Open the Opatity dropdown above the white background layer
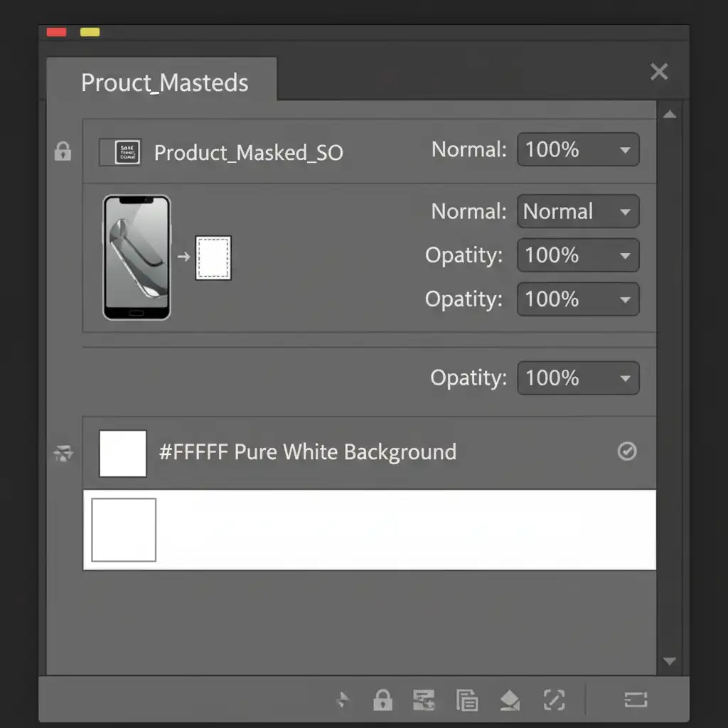The image size is (728, 728). pyautogui.click(x=577, y=378)
